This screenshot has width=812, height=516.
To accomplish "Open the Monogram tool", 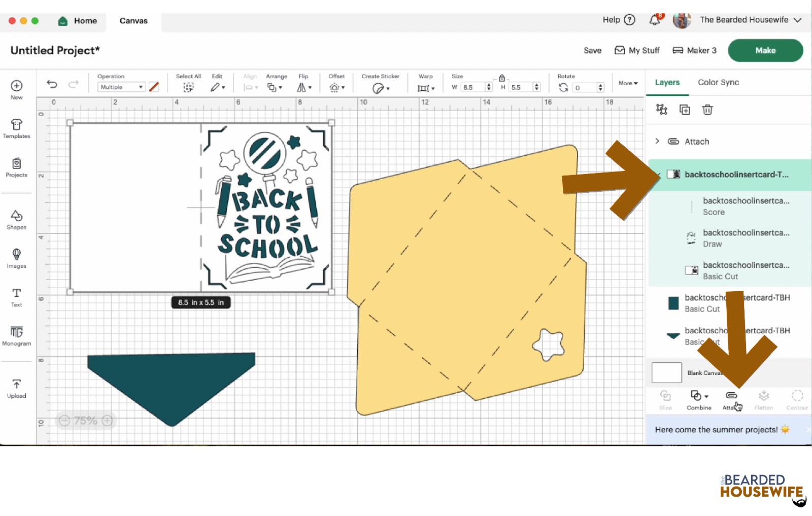I will pyautogui.click(x=16, y=336).
